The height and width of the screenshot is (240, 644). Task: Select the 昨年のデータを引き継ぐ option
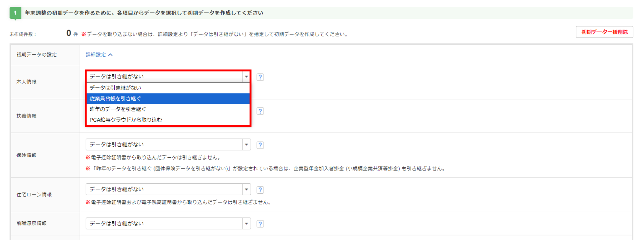(118, 109)
